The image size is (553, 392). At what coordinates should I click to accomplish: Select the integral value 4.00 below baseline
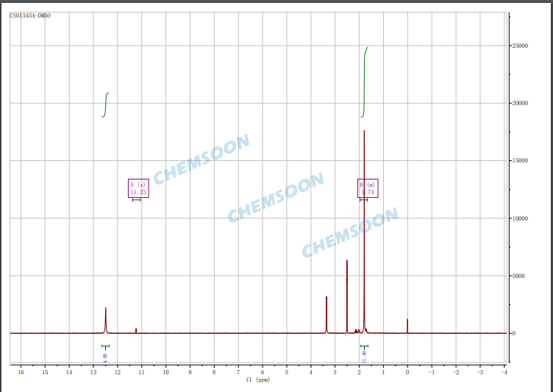[x=105, y=357]
